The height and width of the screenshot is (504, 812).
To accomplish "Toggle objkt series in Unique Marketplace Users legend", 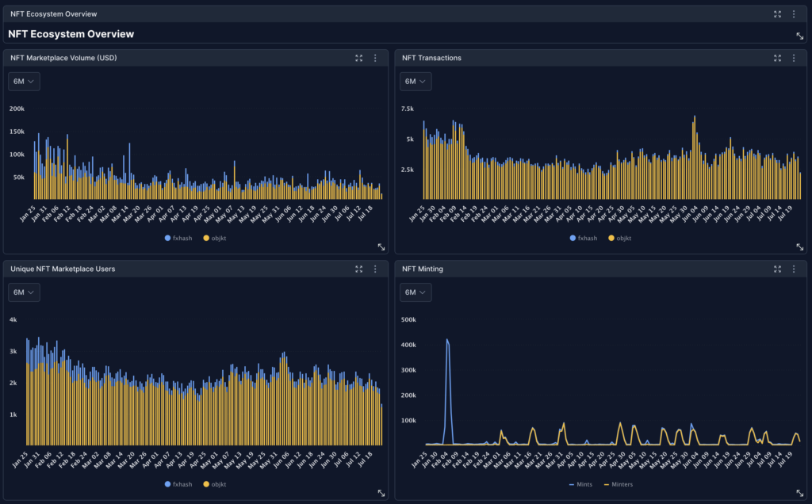I will click(214, 484).
